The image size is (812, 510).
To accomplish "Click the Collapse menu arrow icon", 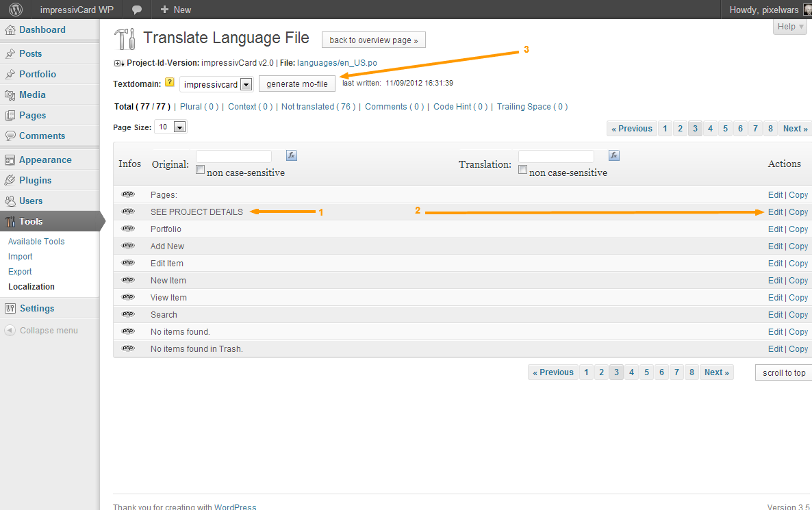I will click(10, 331).
